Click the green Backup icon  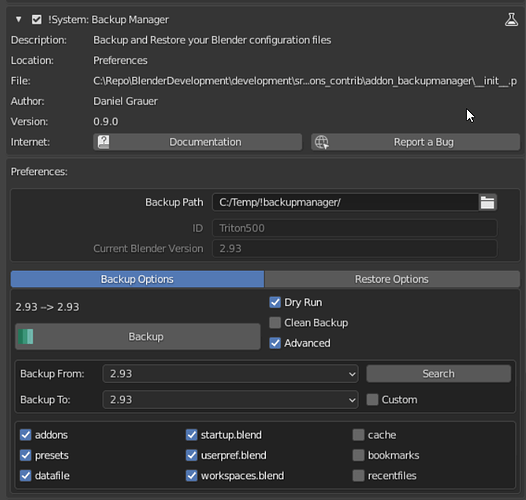pos(26,337)
